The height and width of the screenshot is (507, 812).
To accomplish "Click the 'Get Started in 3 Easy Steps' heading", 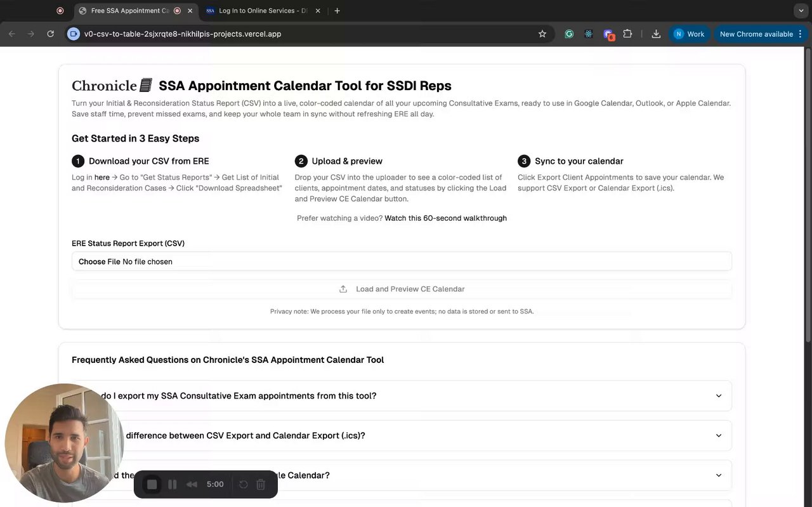I will [x=135, y=138].
